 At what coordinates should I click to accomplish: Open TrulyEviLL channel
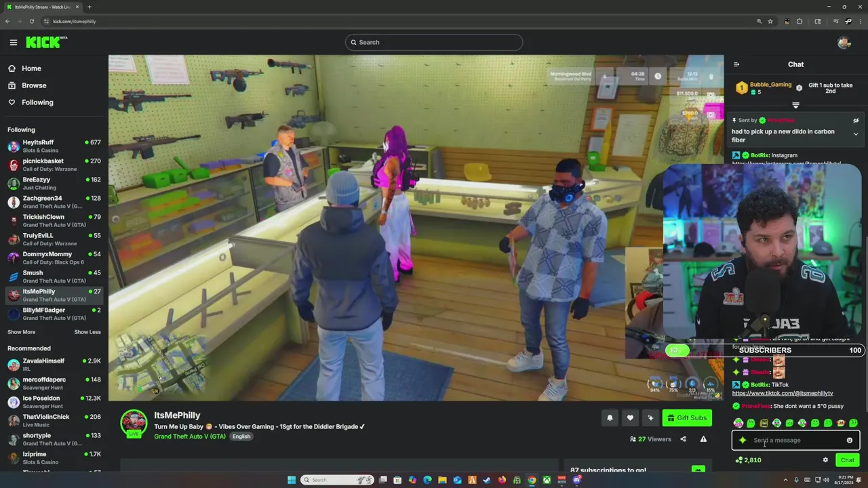coord(54,239)
